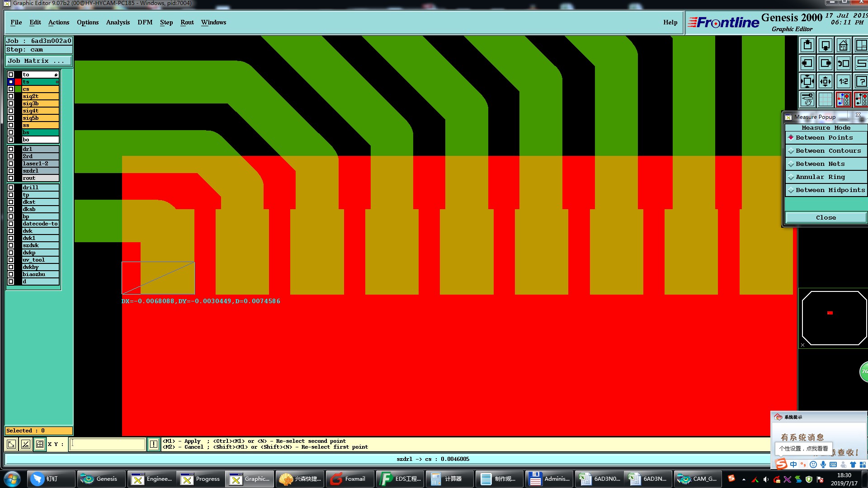Screen dimensions: 868x488
Task: Open the wrench and palette settings icon
Action: (807, 99)
